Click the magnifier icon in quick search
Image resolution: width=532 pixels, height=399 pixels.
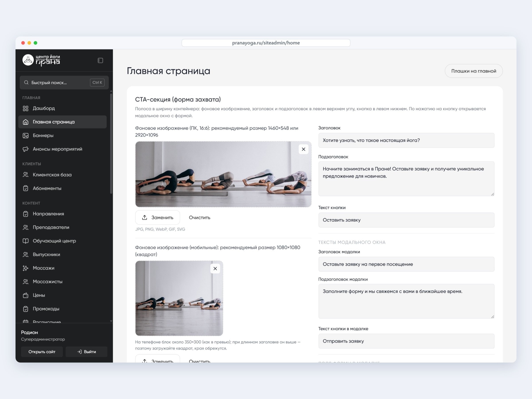click(x=26, y=82)
